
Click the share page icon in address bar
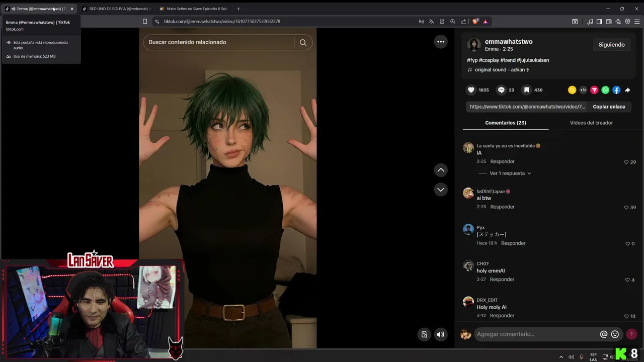click(463, 22)
